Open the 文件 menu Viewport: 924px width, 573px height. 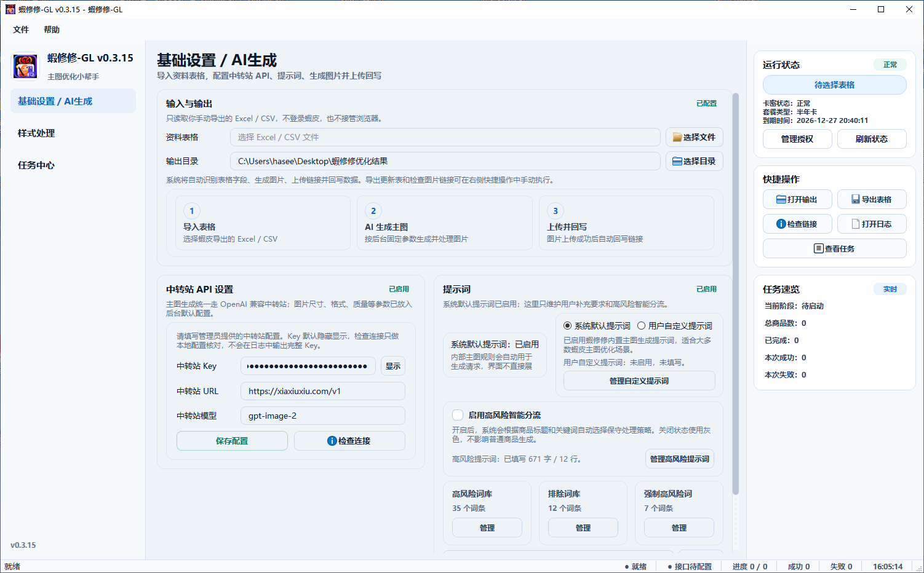[x=21, y=30]
